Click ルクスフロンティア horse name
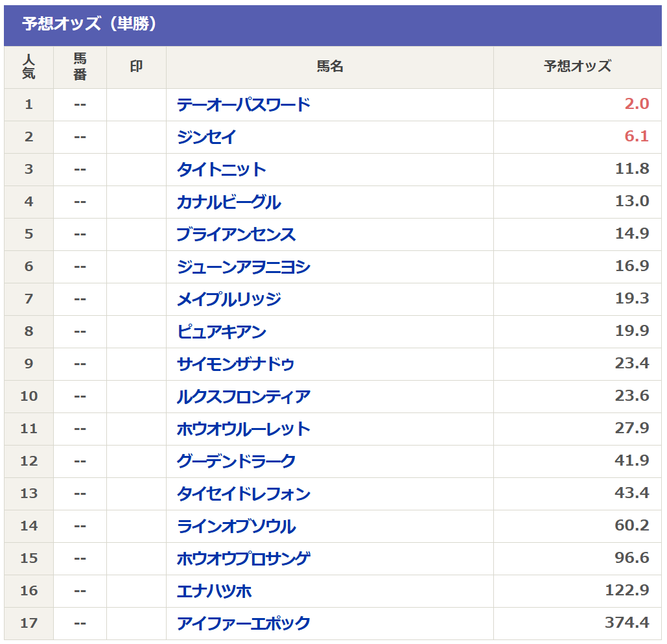667x644 pixels. point(243,397)
